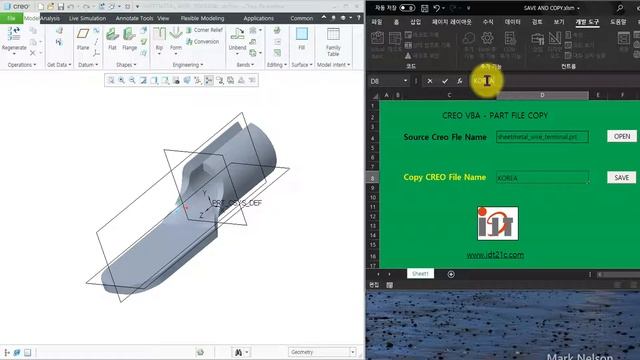Follow the www.idt21c.com link
The image size is (640, 360).
tap(495, 255)
